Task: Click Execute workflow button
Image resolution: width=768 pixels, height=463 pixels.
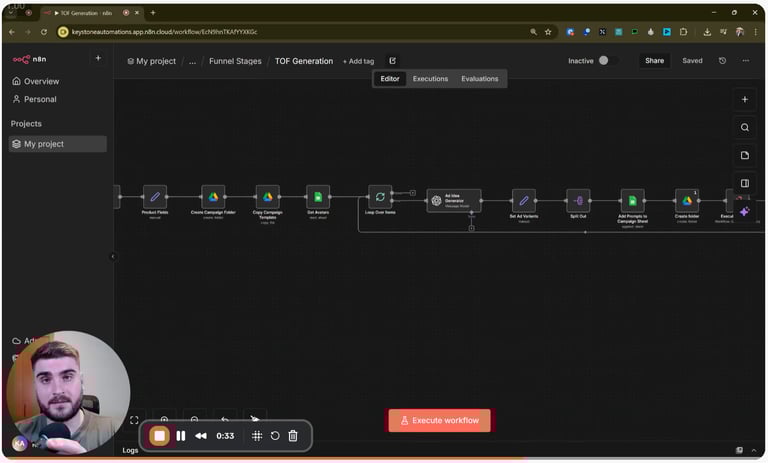Action: pyautogui.click(x=439, y=421)
